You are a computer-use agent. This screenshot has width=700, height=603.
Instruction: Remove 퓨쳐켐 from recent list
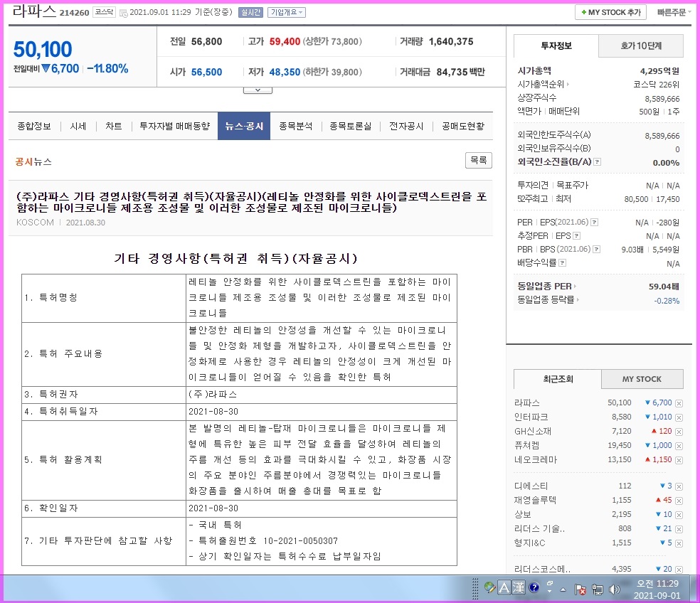coord(679,446)
